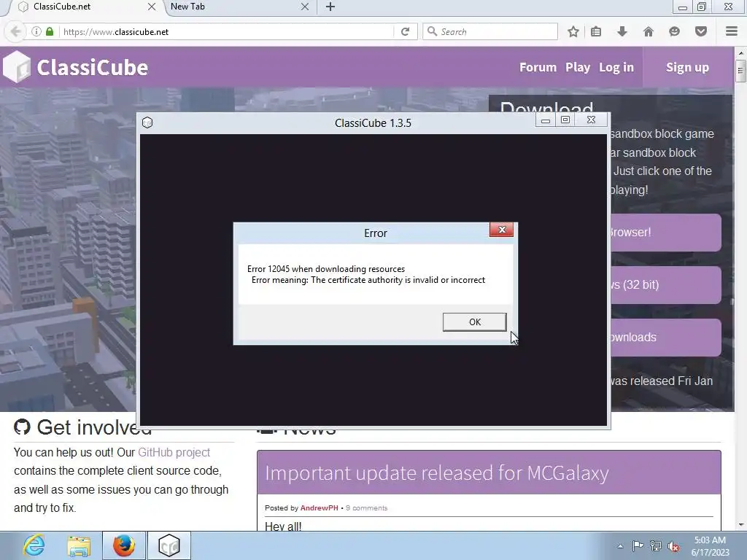Close the ClassiCube.net tab

151,7
